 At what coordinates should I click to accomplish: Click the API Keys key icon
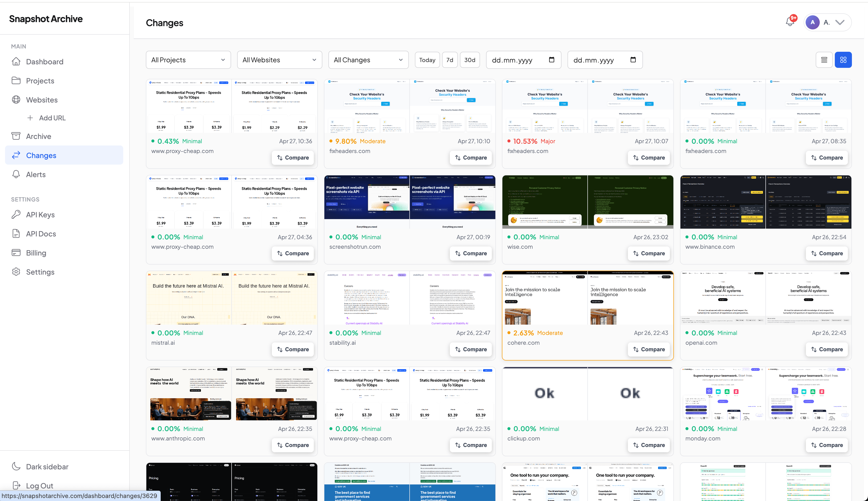(16, 215)
